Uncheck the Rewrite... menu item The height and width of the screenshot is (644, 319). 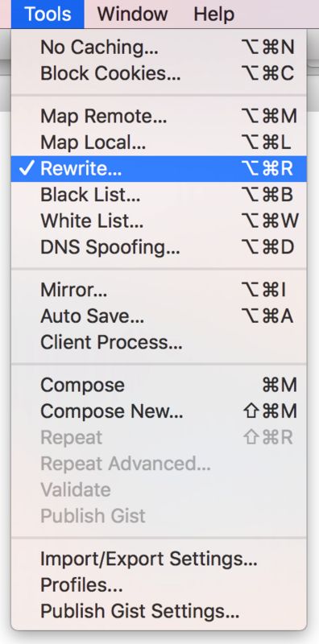159,169
